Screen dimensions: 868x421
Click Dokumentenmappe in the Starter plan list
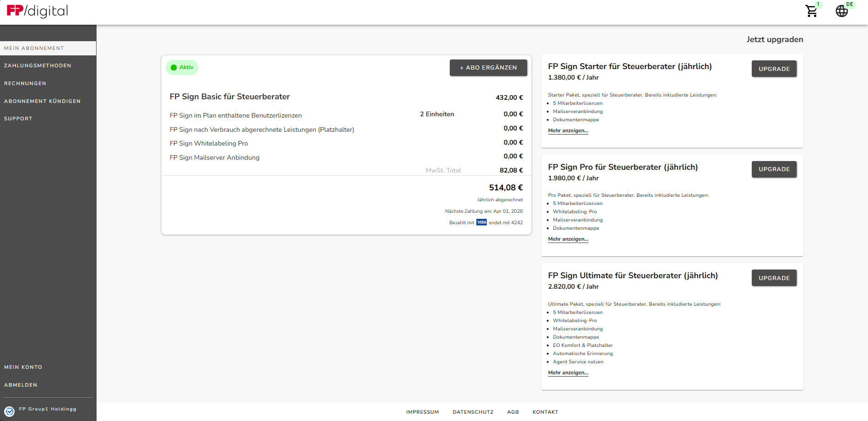[576, 120]
